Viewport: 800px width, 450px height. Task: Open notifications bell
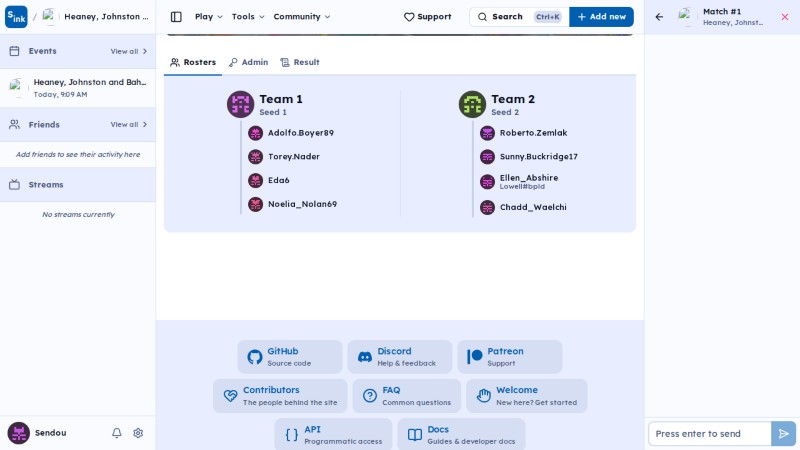(x=117, y=433)
